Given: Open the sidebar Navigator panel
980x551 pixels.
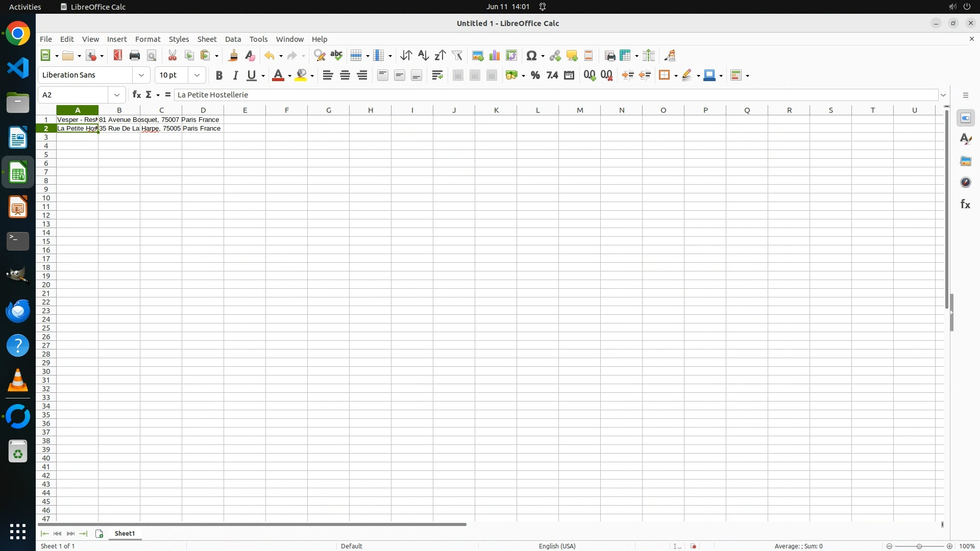Looking at the screenshot, I should [x=965, y=183].
